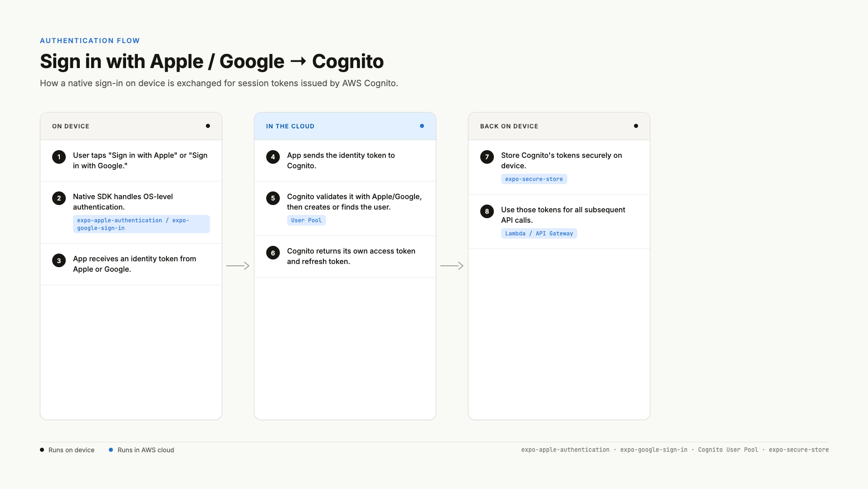Viewport: 868px width, 489px height.
Task: Click the expo-apple-authentication / expo-google-sign-in tag in step 2
Action: click(141, 224)
